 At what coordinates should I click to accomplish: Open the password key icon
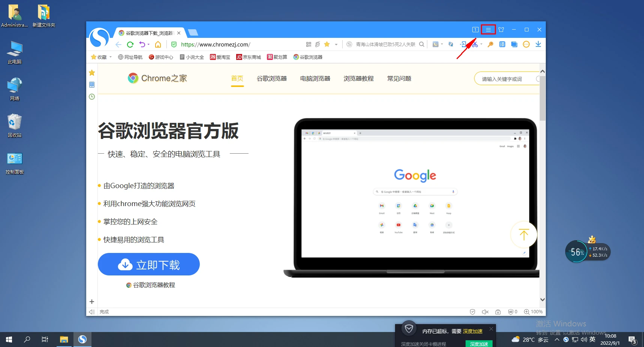490,44
